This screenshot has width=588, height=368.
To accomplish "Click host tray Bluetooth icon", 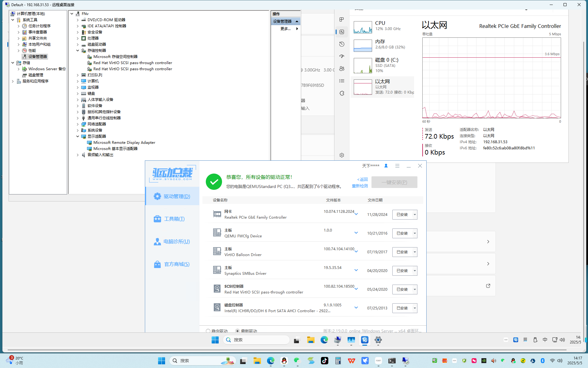I will coord(542,361).
